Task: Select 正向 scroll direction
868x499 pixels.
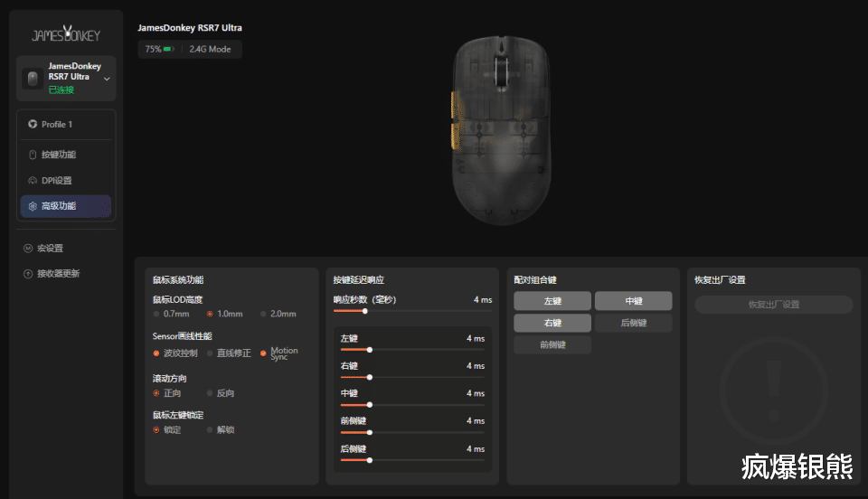Action: coord(167,393)
